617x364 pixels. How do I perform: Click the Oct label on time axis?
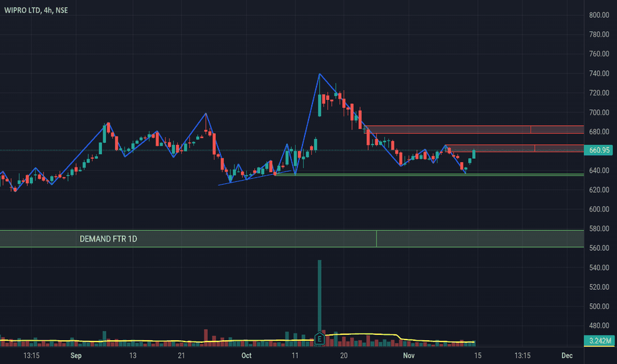pyautogui.click(x=246, y=356)
